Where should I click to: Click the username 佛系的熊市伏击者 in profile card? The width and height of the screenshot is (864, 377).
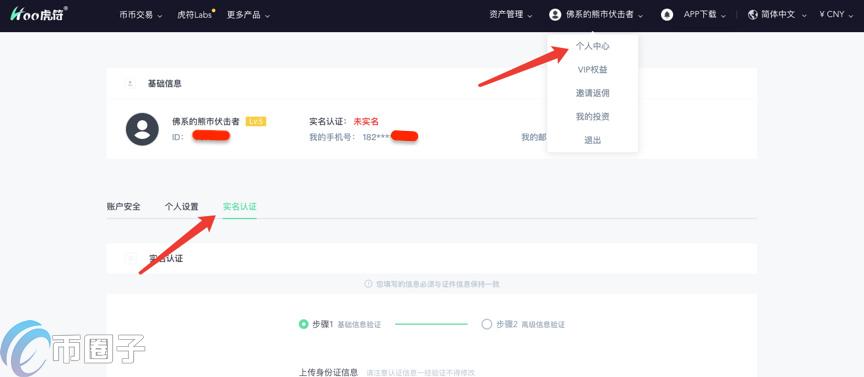point(206,121)
